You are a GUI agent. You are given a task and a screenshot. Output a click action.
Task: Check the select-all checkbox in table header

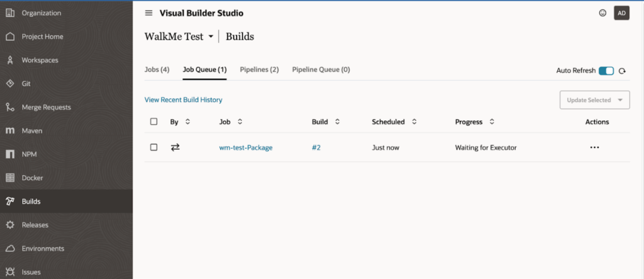click(x=153, y=122)
